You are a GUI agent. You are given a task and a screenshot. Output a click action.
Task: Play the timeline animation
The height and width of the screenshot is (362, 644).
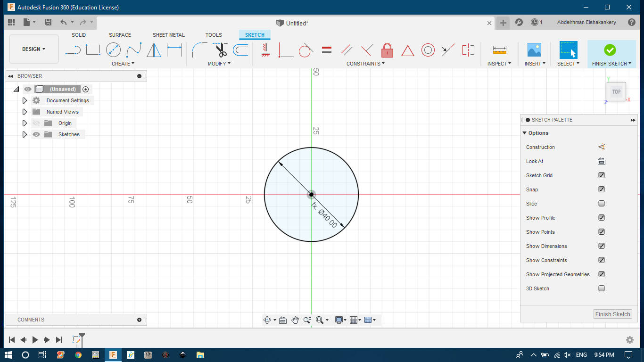(35, 339)
